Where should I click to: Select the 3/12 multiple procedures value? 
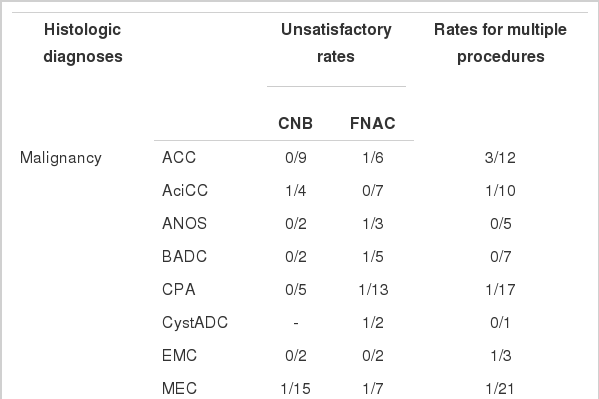[x=500, y=157]
